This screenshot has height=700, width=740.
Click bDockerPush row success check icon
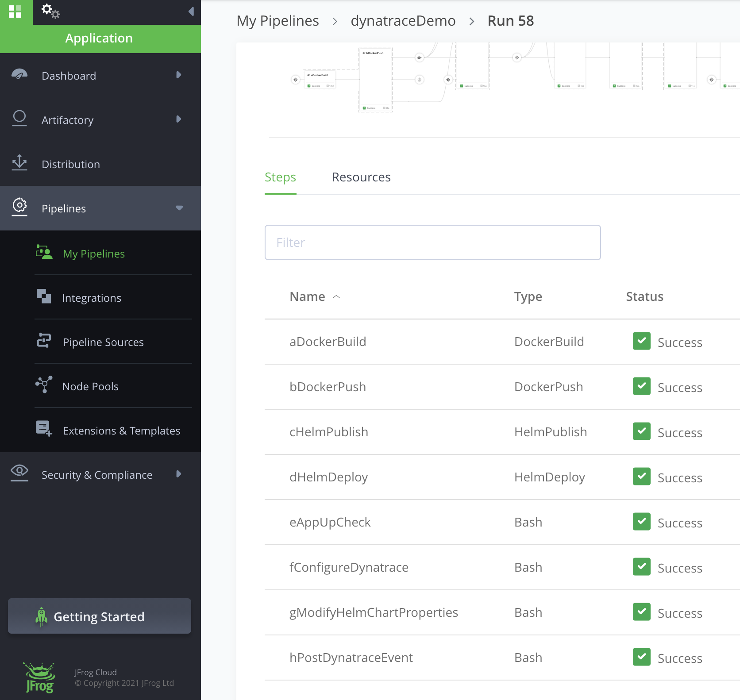[x=642, y=386]
